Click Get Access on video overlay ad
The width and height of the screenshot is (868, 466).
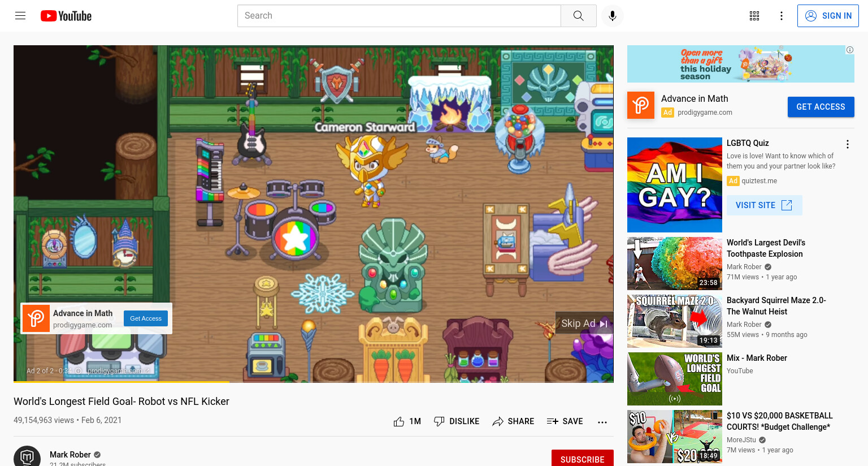coord(146,318)
